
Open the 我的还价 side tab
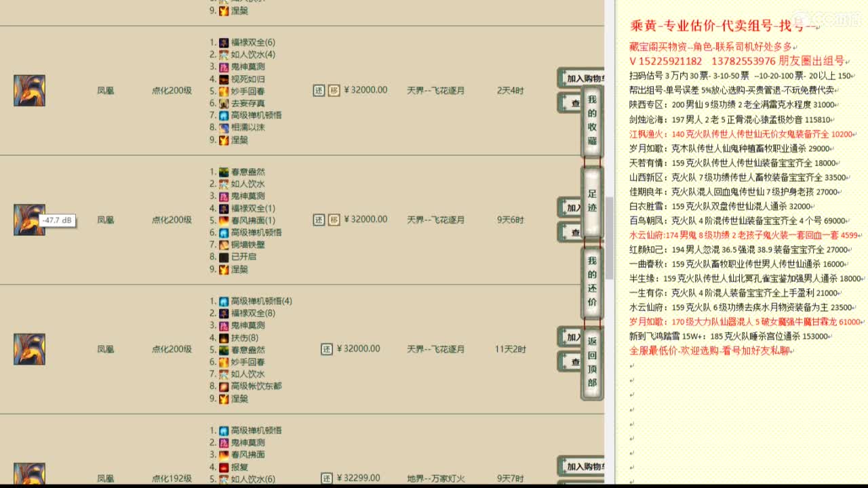592,282
